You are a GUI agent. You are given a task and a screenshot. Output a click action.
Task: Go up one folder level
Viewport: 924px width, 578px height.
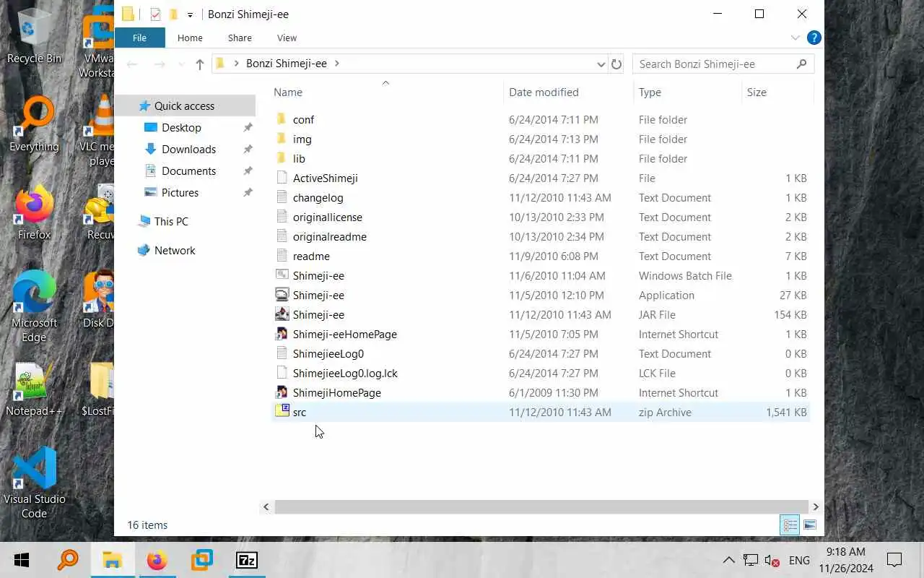[x=200, y=64]
